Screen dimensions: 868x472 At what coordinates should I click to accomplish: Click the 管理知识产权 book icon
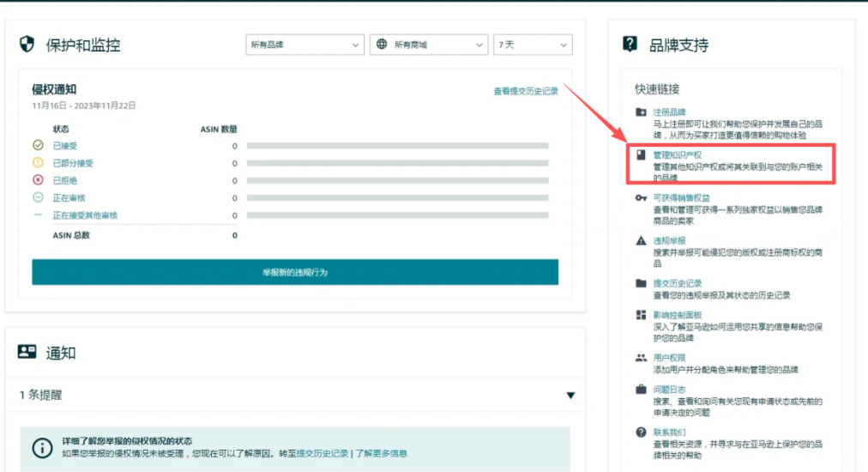[x=641, y=155]
